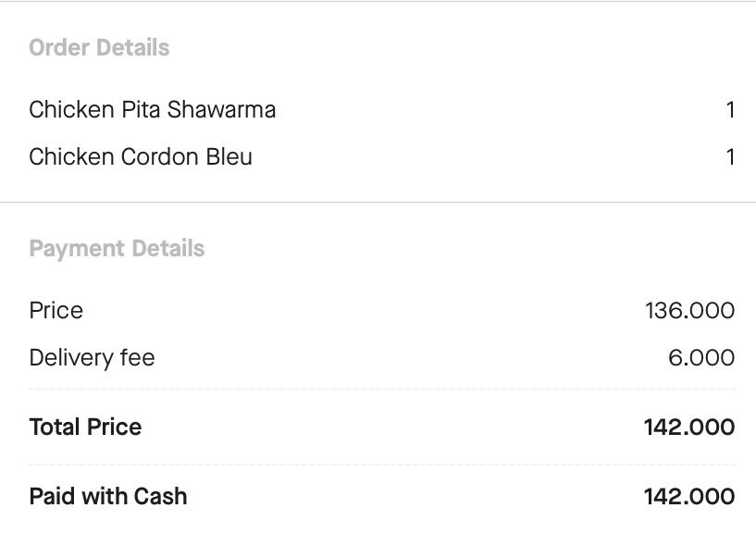Click the word Cash in the payment row
756x533 pixels.
click(160, 496)
